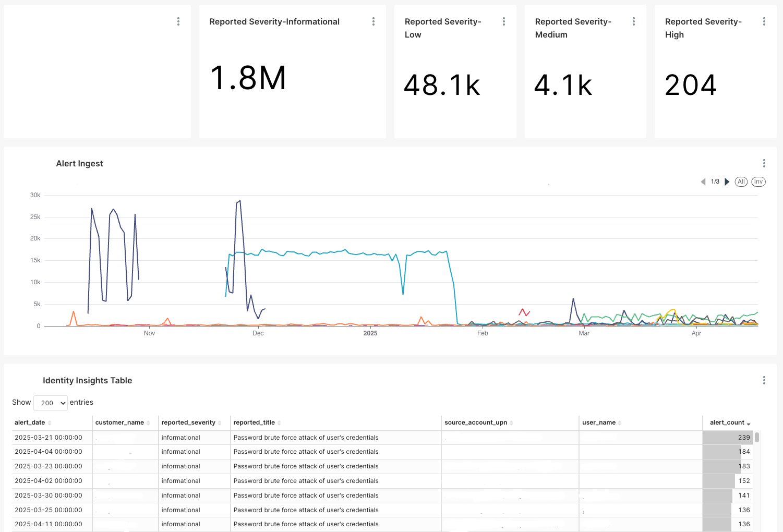Screen dimensions: 783x532
Task: Invert series selection with the Inv button
Action: pyautogui.click(x=758, y=182)
